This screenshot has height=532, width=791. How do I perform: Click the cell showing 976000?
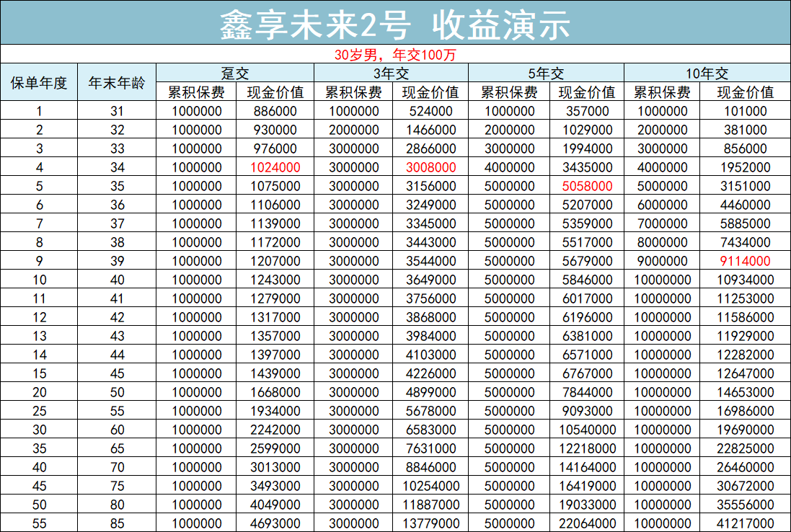click(x=275, y=148)
